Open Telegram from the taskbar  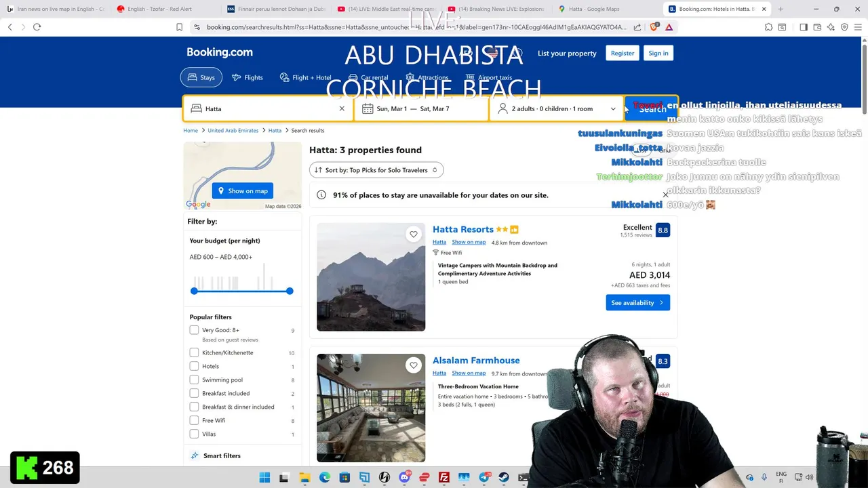tap(484, 477)
